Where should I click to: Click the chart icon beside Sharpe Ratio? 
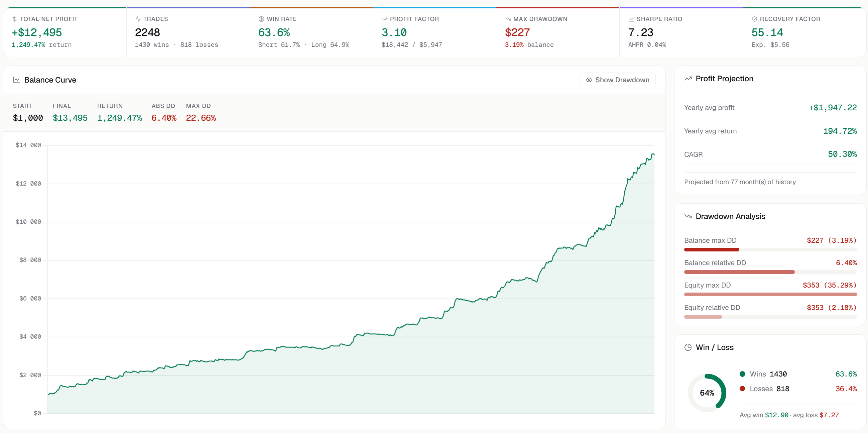(631, 19)
